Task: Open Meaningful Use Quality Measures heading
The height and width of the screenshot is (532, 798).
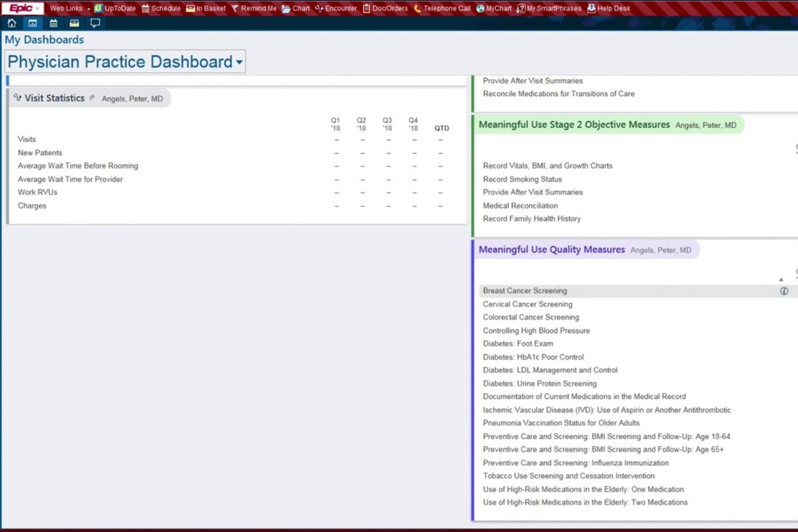Action: (x=552, y=250)
